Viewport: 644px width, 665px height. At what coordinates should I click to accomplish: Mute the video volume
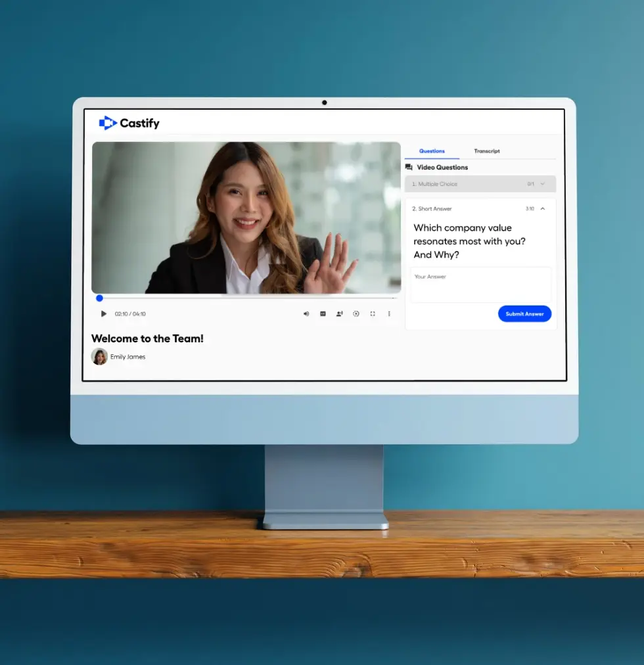click(306, 314)
